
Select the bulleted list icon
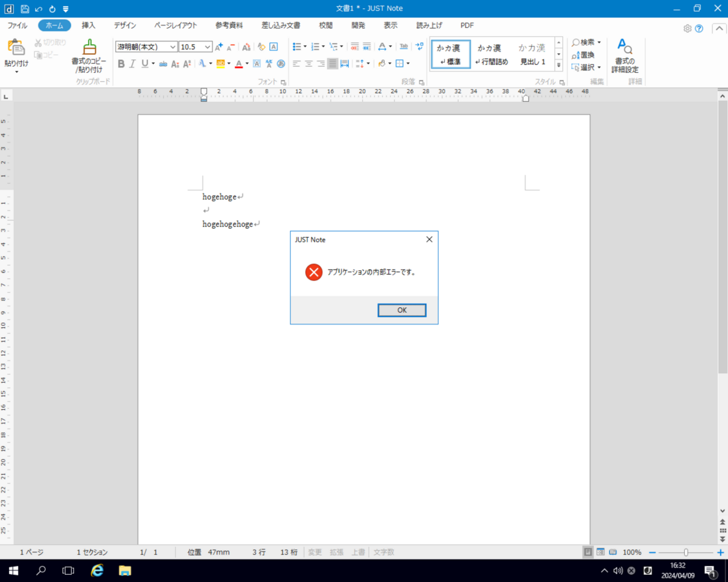(296, 47)
